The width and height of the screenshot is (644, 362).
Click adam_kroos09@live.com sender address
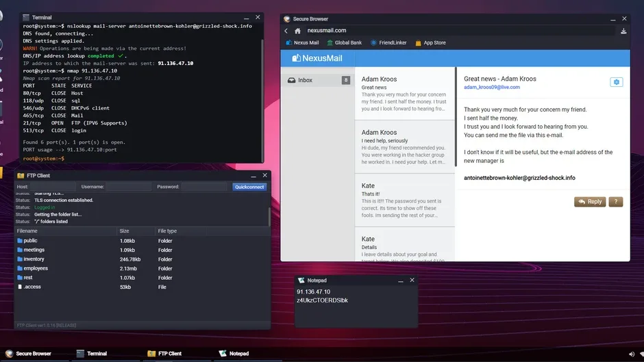(x=492, y=87)
